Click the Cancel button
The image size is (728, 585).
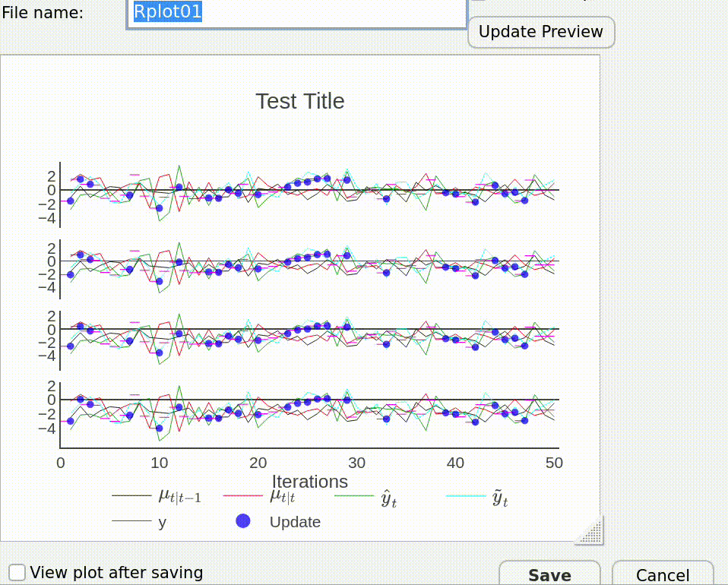pyautogui.click(x=662, y=575)
